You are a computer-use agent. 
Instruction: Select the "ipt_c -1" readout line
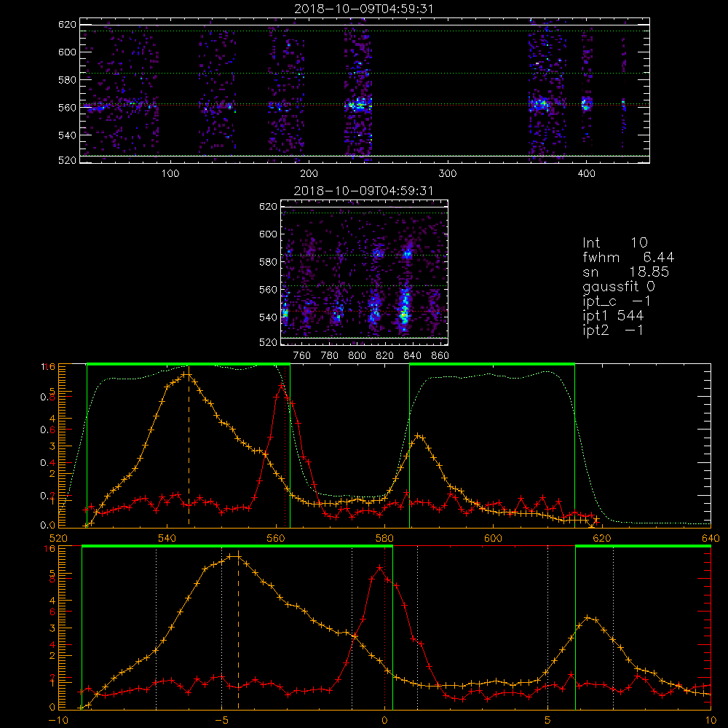coord(617,301)
